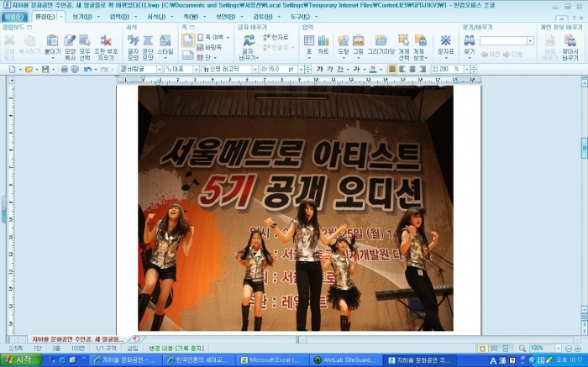Viewport: 588px width, 367px height.
Task: Toggle center alignment button
Action: (412, 70)
